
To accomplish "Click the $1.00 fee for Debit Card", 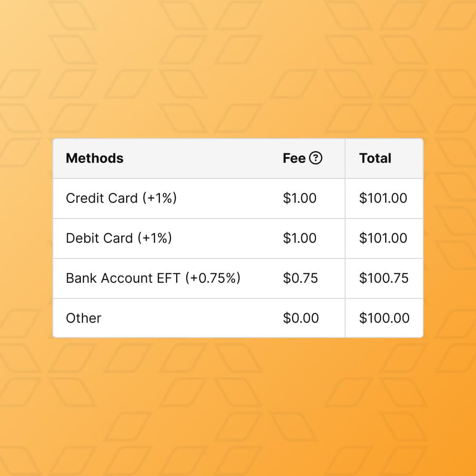I will pyautogui.click(x=300, y=238).
